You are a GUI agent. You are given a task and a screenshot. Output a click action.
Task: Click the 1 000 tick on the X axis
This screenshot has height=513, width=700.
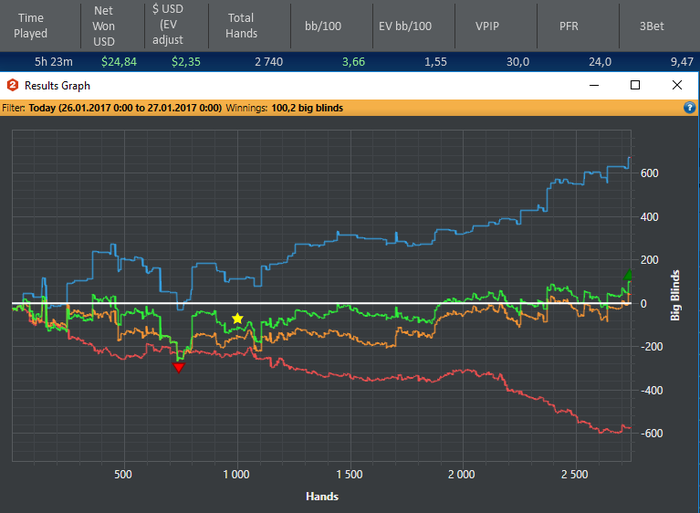coord(237,474)
